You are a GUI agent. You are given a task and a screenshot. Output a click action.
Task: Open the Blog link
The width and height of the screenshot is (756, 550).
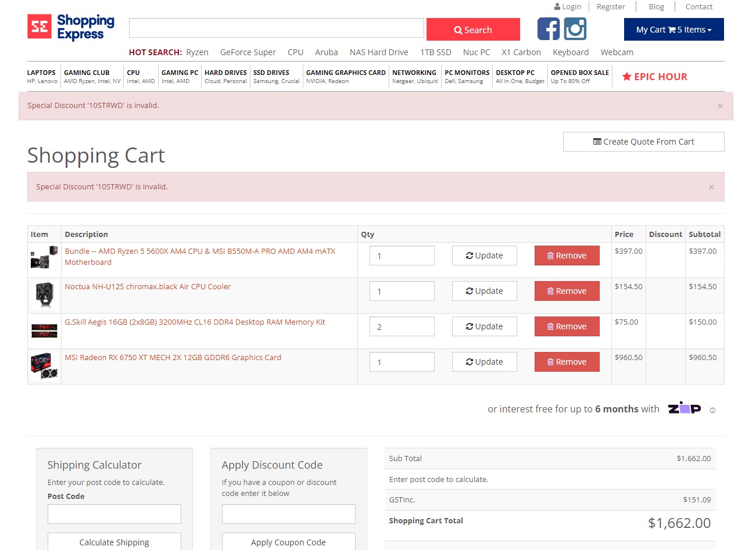[656, 6]
